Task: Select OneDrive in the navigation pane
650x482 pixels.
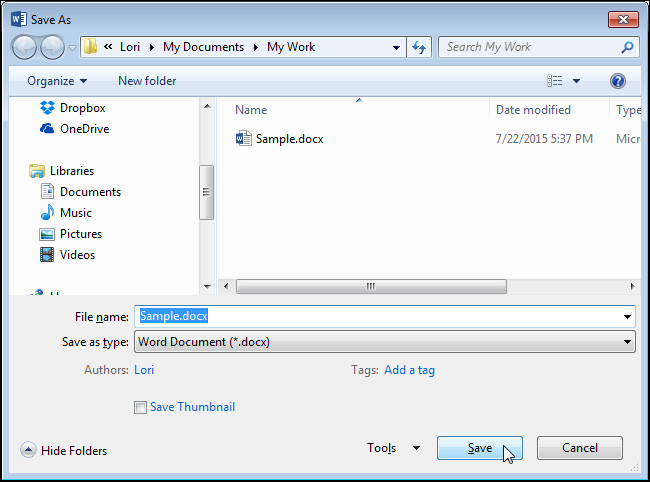Action: (x=85, y=129)
